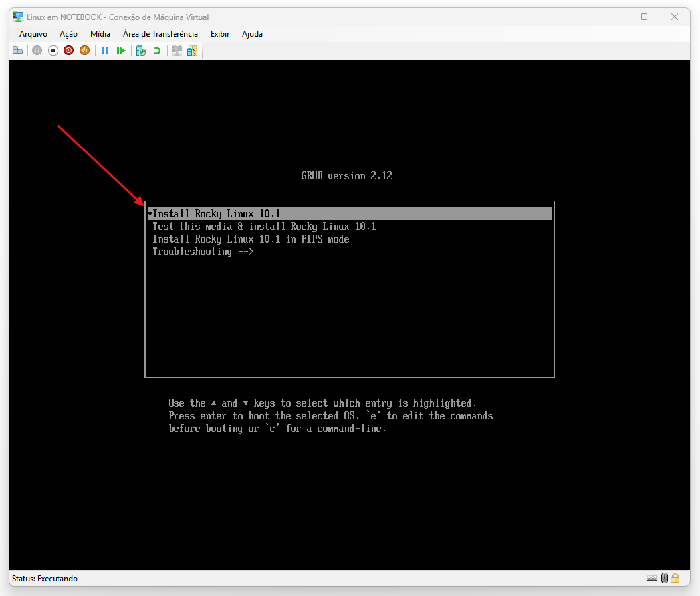Pause the virtual machine with the blue pause icon
This screenshot has height=596, width=700.
tap(105, 50)
